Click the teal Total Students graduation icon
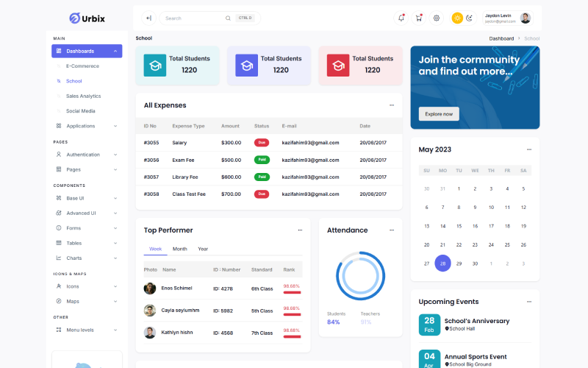 pos(154,65)
